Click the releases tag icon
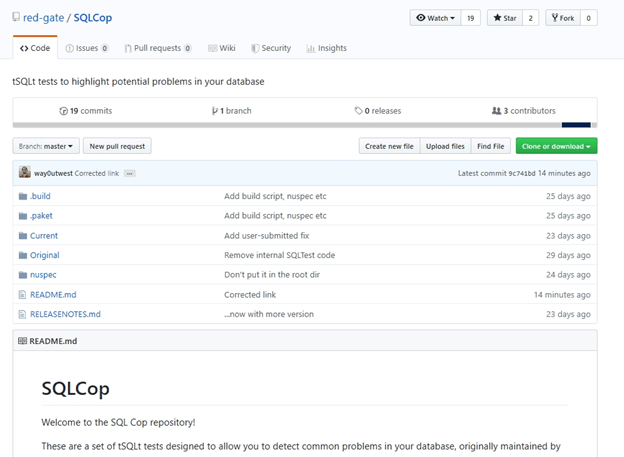 [x=359, y=111]
